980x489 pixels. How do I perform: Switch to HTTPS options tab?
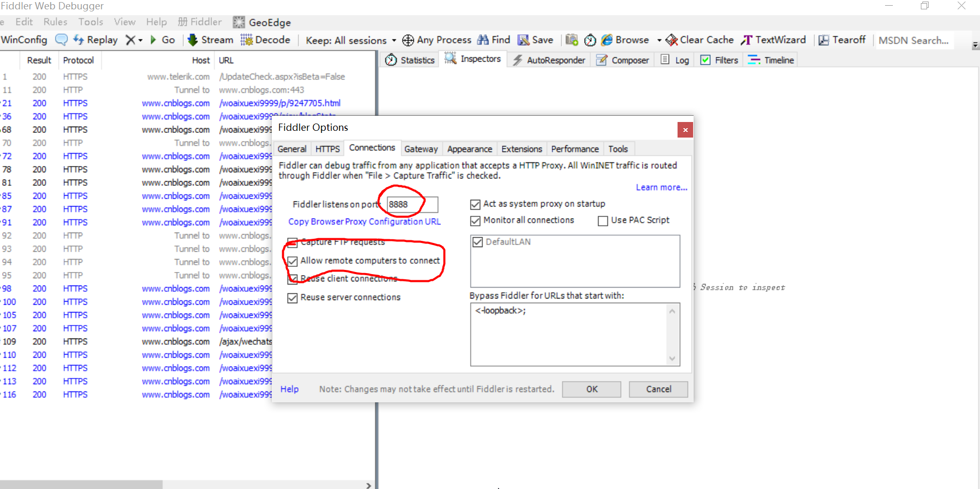click(x=328, y=149)
